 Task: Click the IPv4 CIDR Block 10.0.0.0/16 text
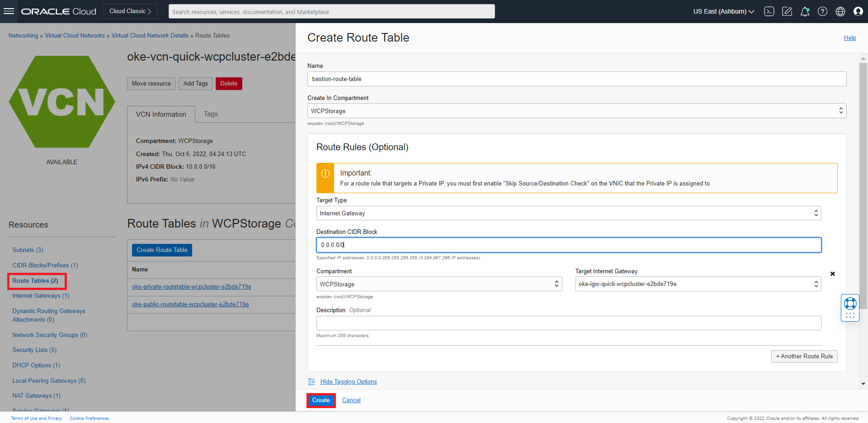176,166
